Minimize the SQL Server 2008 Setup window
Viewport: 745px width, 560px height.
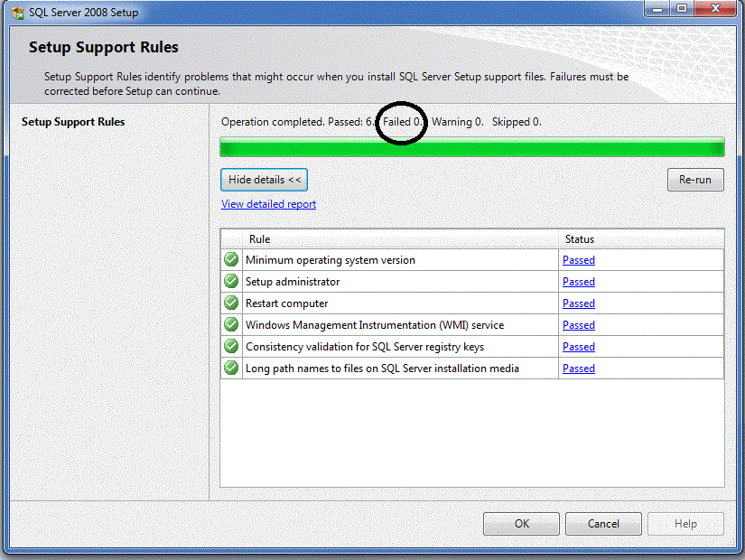(x=657, y=8)
